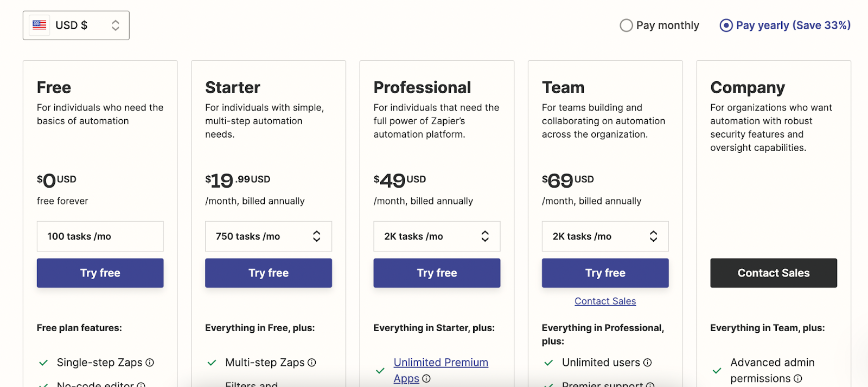Viewport: 868px width, 387px height.
Task: Expand Professional 2K tasks /mo dropdown
Action: pyautogui.click(x=437, y=236)
